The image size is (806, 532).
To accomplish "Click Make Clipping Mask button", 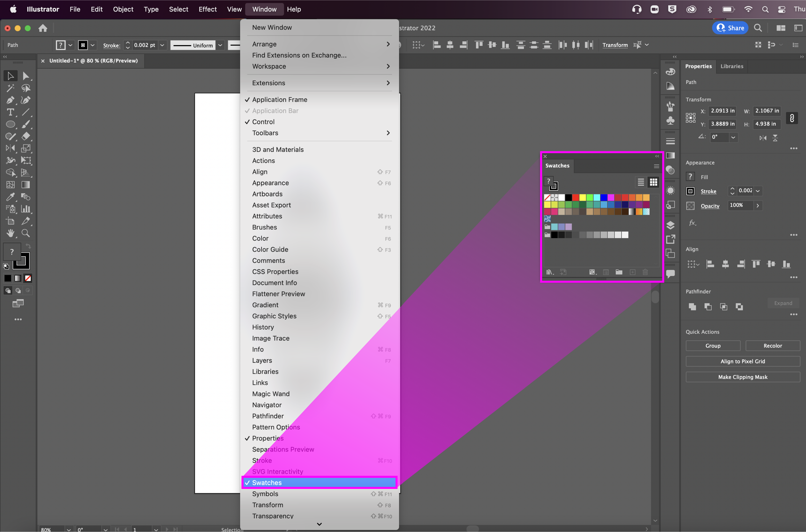I will pyautogui.click(x=742, y=377).
